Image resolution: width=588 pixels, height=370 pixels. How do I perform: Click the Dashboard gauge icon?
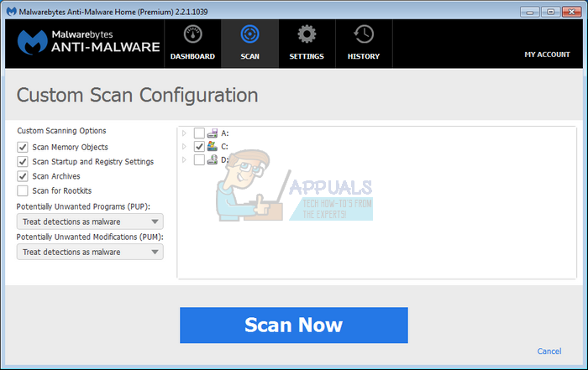point(192,34)
